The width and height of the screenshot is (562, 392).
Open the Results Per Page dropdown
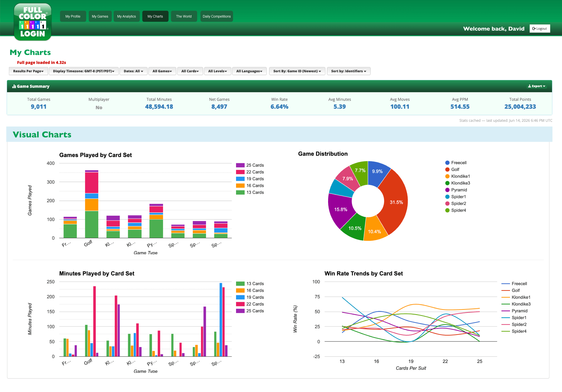[x=28, y=71]
